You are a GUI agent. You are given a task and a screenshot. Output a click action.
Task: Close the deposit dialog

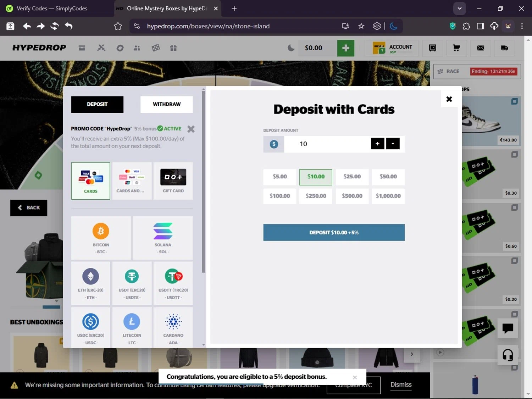tap(449, 99)
